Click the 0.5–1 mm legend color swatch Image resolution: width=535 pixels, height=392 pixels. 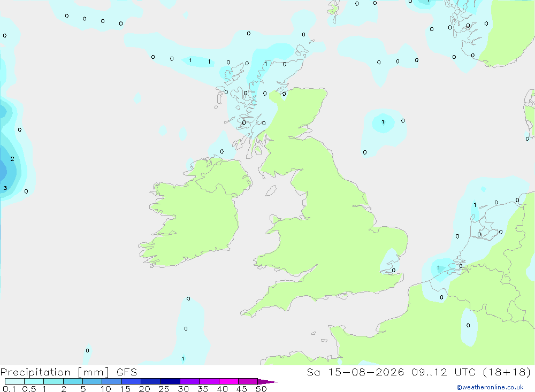coord(34,381)
